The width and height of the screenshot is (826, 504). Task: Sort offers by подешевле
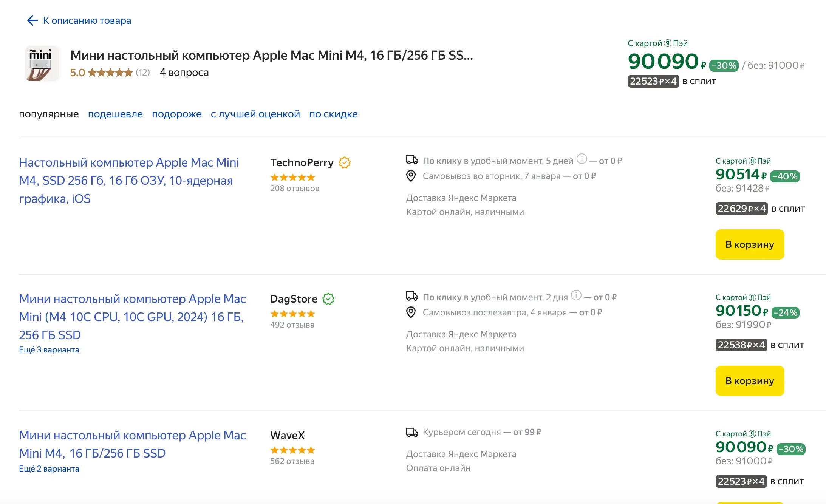(115, 114)
